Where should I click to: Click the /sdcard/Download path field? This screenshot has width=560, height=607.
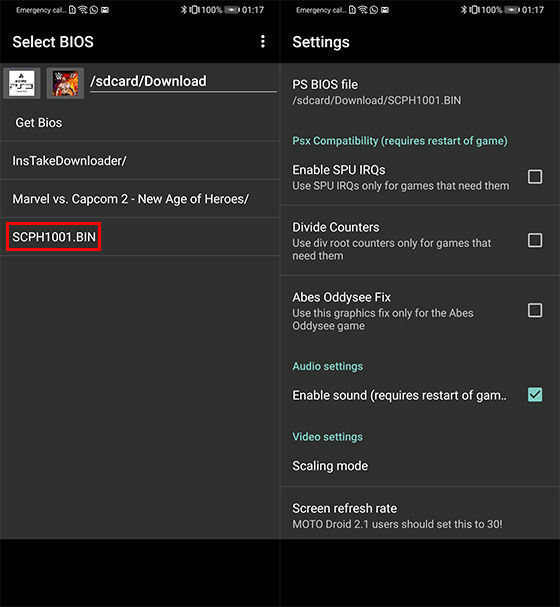click(x=183, y=82)
